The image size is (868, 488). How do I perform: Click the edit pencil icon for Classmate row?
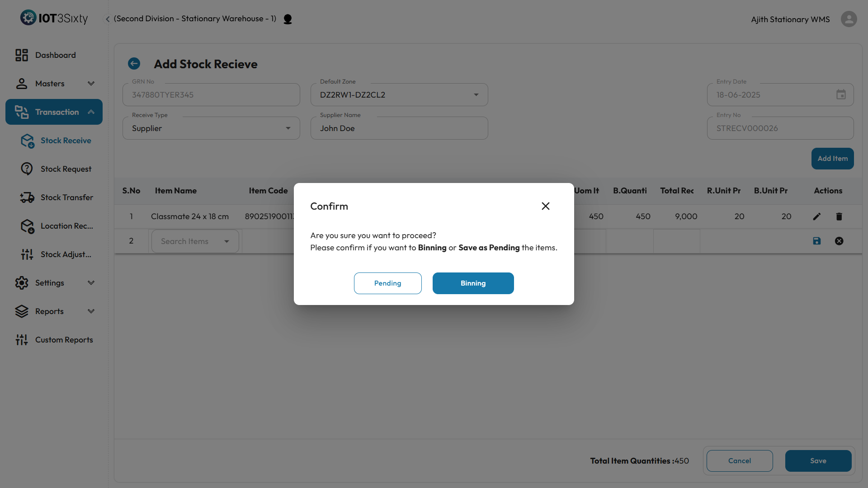pos(816,216)
